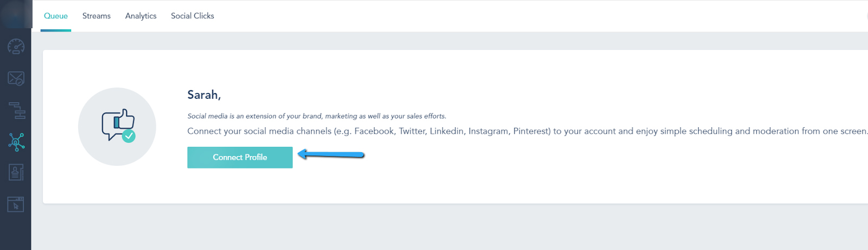View the Social Clicks tab
Image resolution: width=868 pixels, height=250 pixels.
pyautogui.click(x=193, y=16)
